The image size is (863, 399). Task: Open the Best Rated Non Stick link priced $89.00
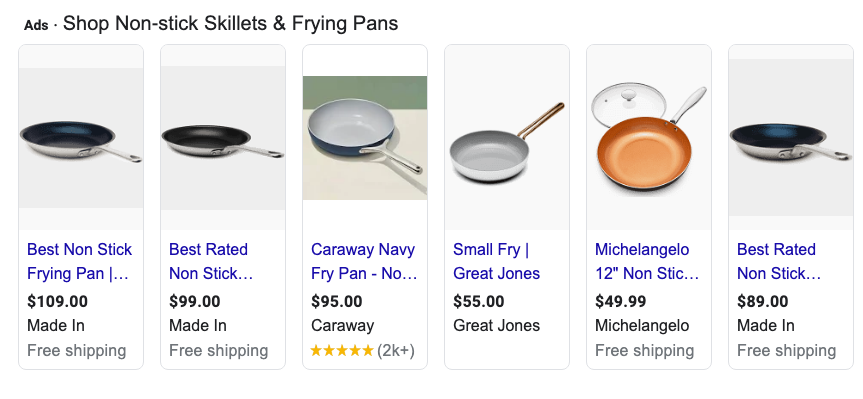[779, 261]
